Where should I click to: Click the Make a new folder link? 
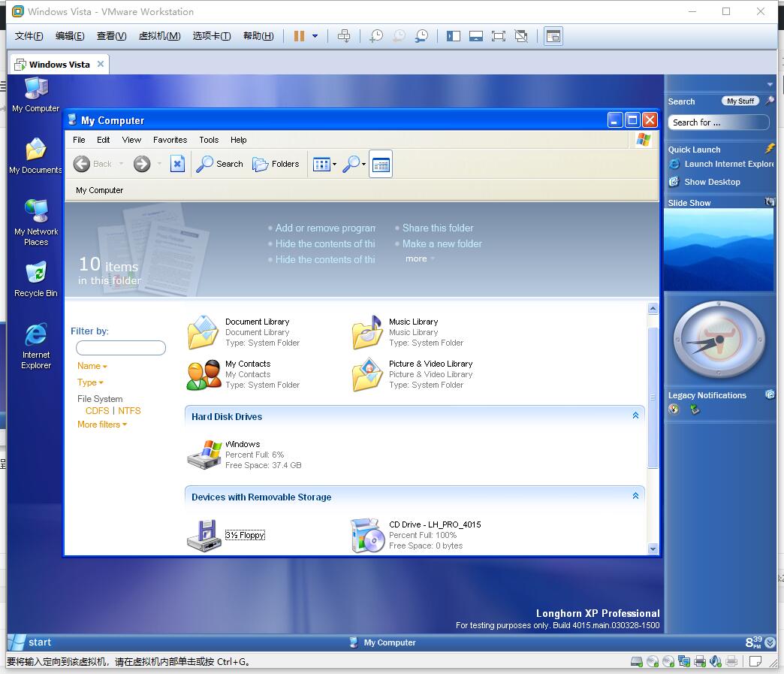442,243
